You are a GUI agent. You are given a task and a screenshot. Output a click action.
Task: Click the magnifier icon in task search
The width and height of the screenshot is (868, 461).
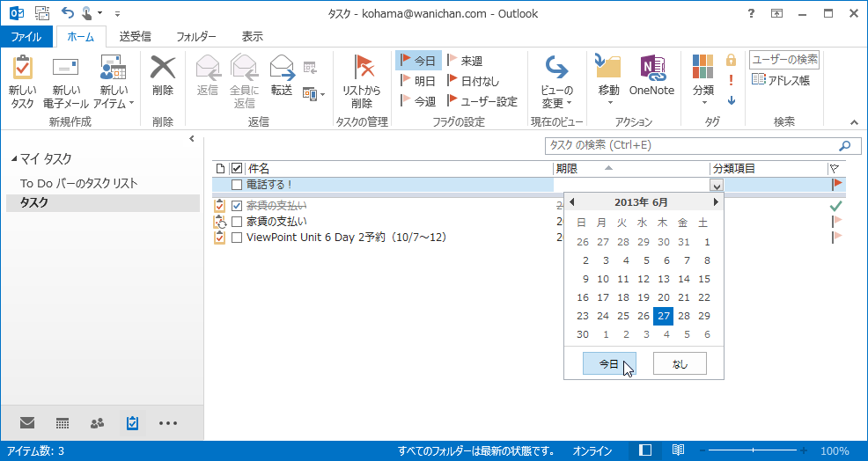845,145
